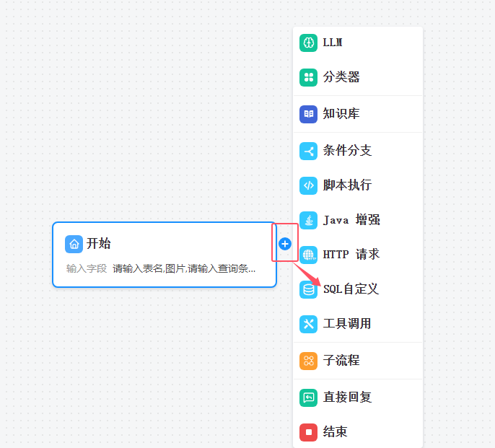Click the 开始 node title text
495x448 pixels.
tap(99, 244)
